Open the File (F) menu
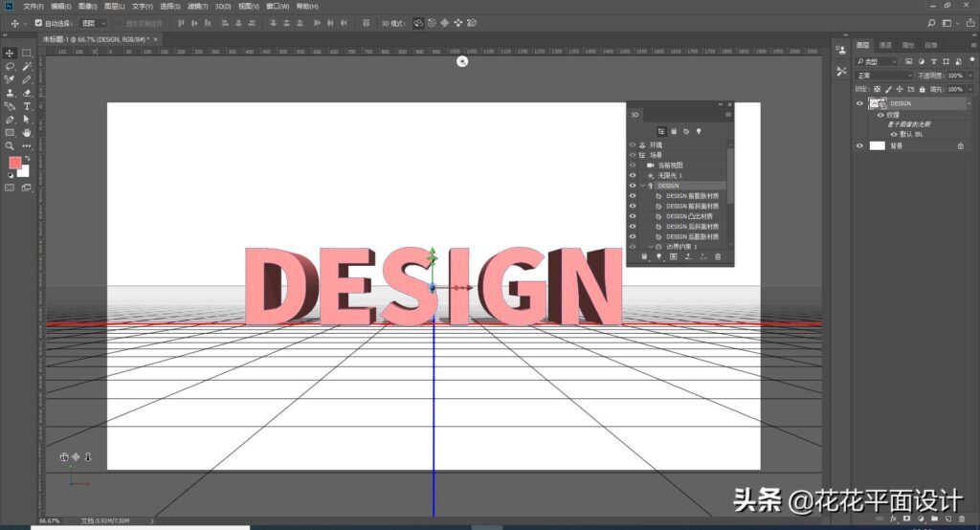The image size is (980, 530). click(33, 7)
